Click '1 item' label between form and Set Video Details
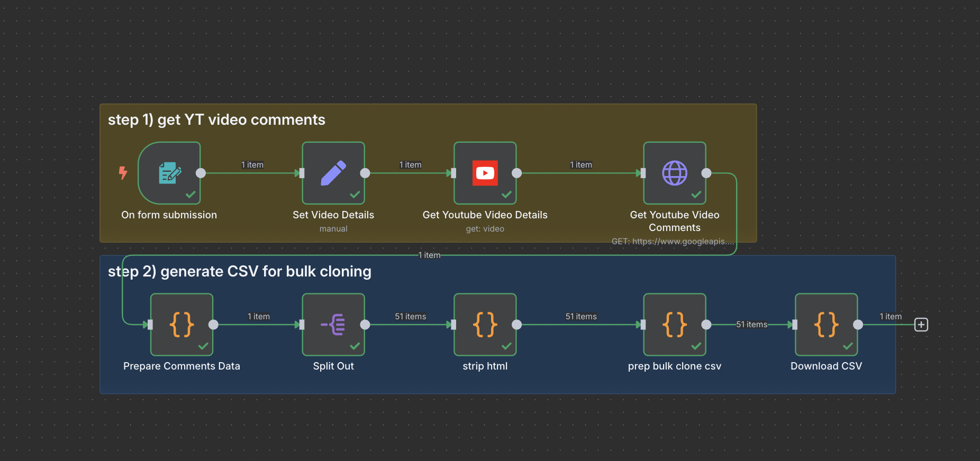980x461 pixels. 252,165
